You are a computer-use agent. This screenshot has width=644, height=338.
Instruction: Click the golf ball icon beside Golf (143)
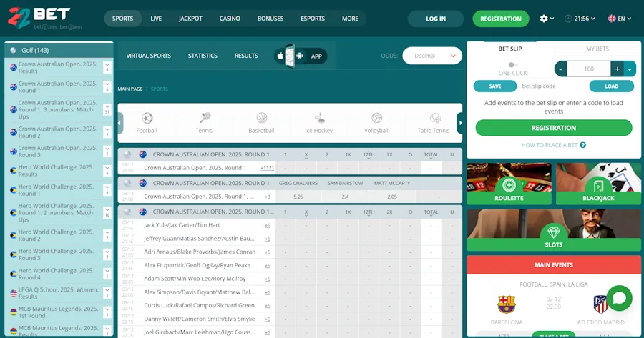click(x=13, y=51)
